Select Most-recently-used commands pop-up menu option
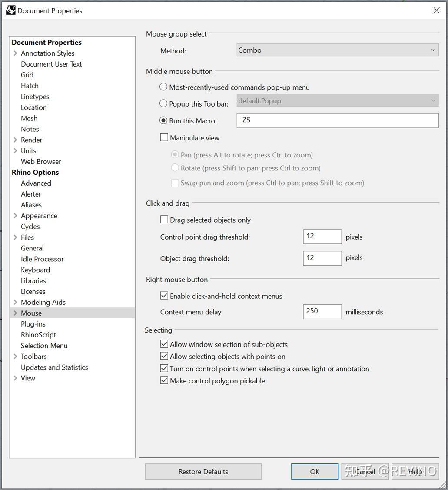This screenshot has width=448, height=490. tap(163, 87)
